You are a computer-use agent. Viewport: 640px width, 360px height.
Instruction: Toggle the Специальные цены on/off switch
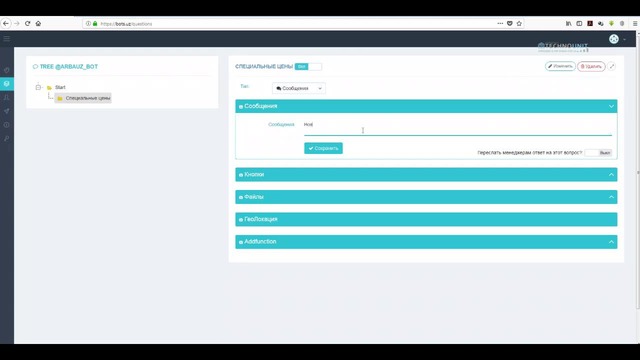coord(308,67)
